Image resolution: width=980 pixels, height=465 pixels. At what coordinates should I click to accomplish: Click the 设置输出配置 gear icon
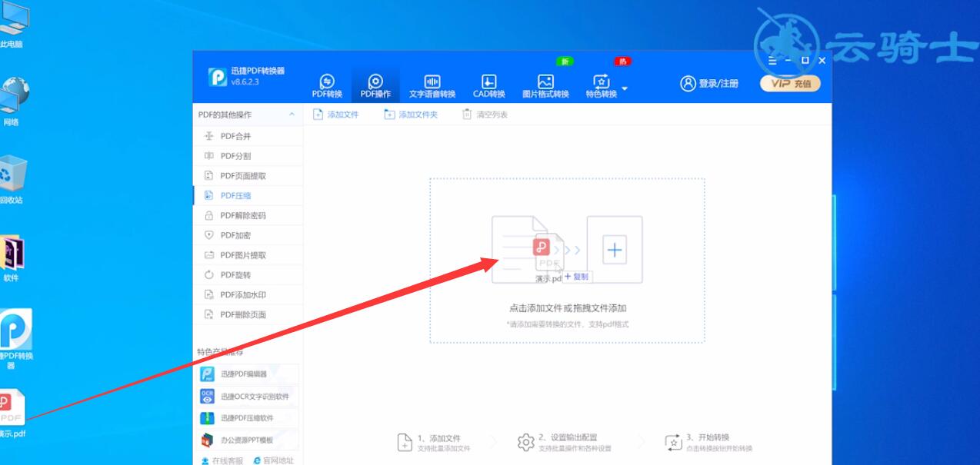[x=526, y=442]
